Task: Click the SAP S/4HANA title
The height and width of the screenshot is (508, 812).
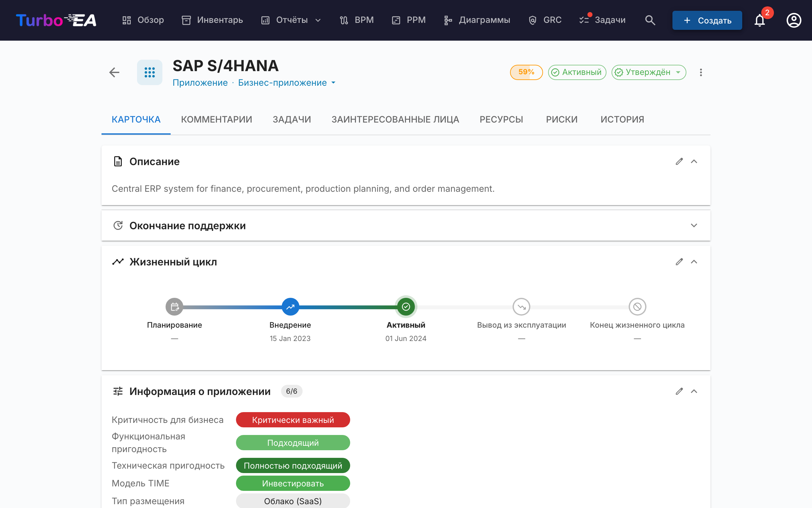Action: (x=226, y=65)
